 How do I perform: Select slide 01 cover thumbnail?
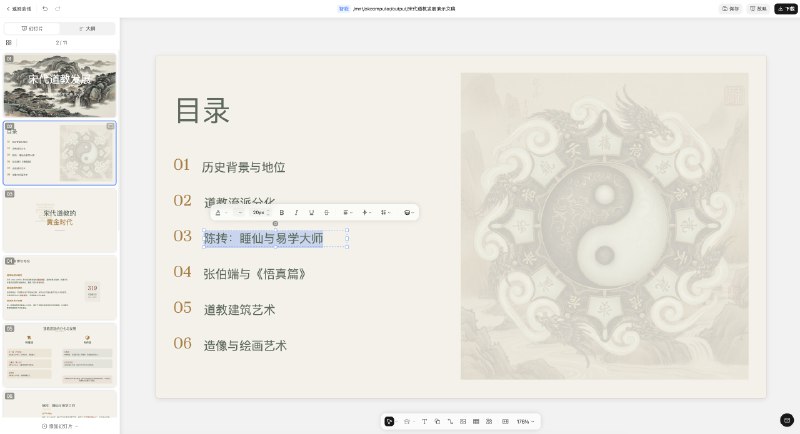pos(60,85)
